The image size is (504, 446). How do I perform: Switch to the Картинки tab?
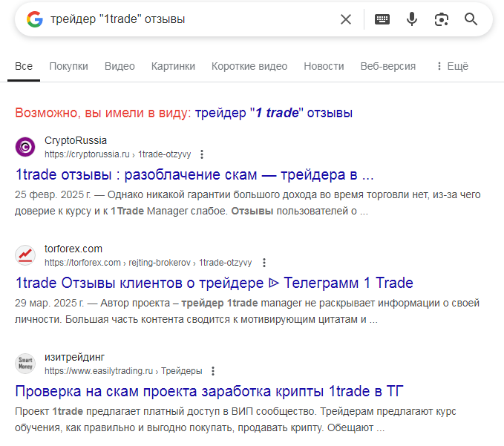pyautogui.click(x=173, y=66)
